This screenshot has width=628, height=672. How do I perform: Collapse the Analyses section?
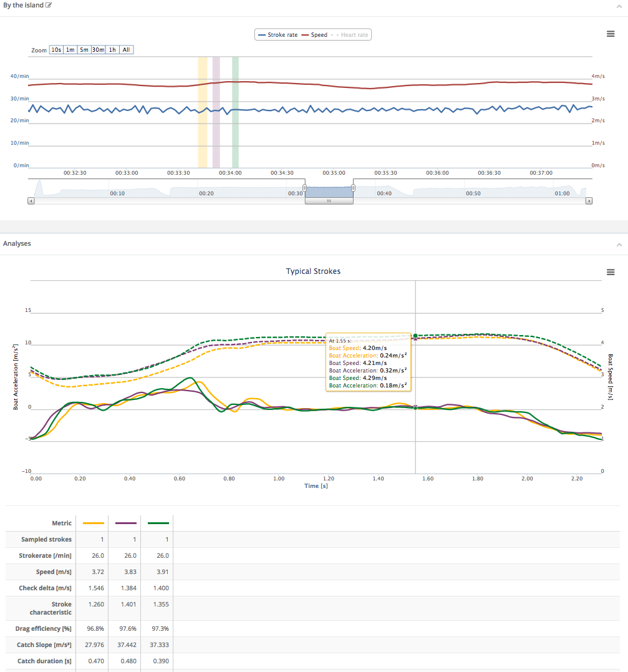619,245
